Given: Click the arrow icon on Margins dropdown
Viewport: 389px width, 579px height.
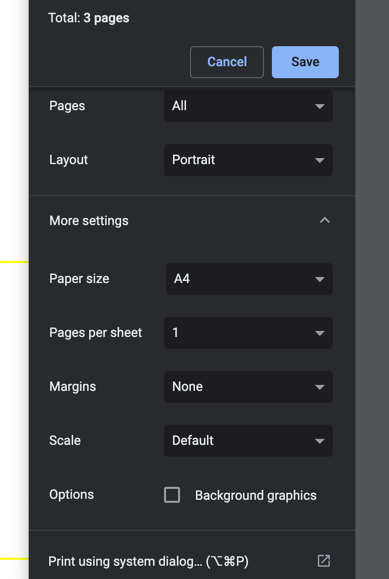Looking at the screenshot, I should coord(320,387).
